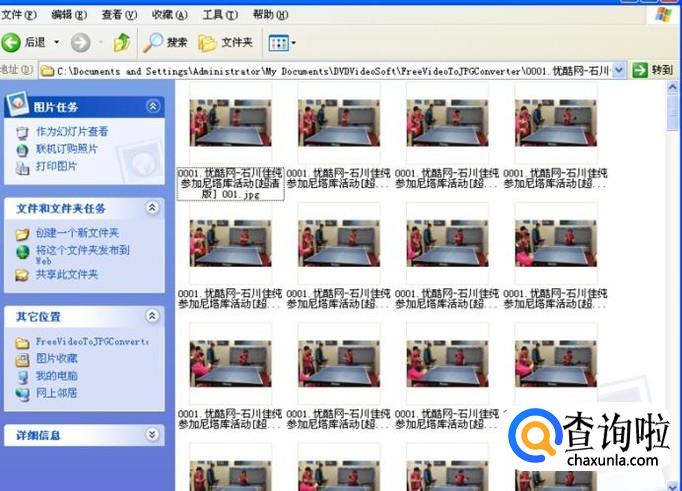682x491 pixels.
Task: Click the vertical scrollbar thumb
Action: [672, 112]
